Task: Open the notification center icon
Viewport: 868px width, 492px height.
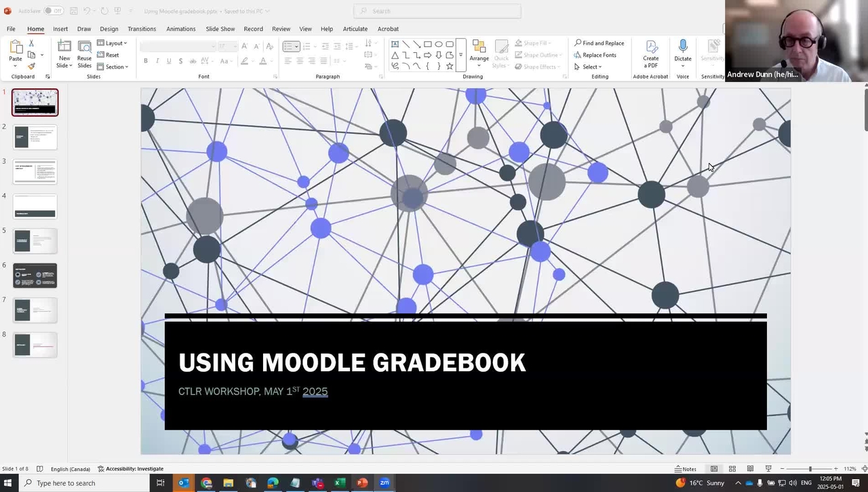Action: pos(856,483)
